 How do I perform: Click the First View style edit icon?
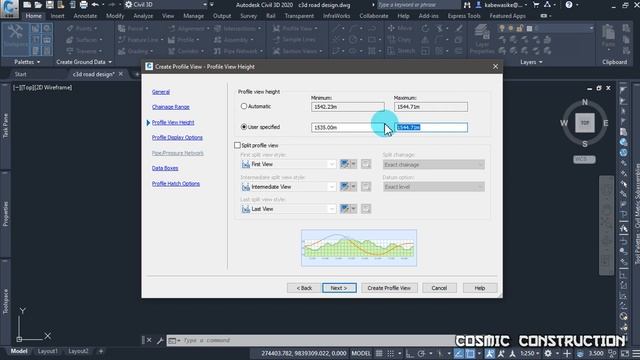345,164
